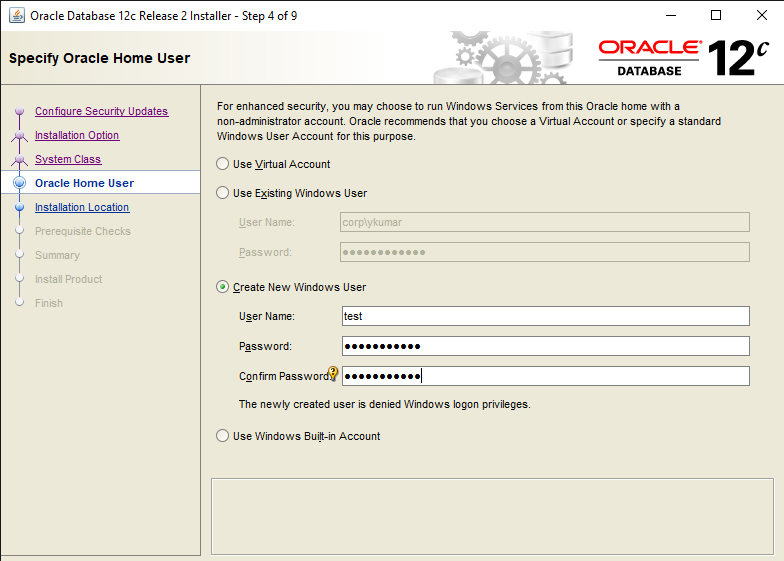Click into the Confirm Password field
The height and width of the screenshot is (561, 784).
[545, 376]
